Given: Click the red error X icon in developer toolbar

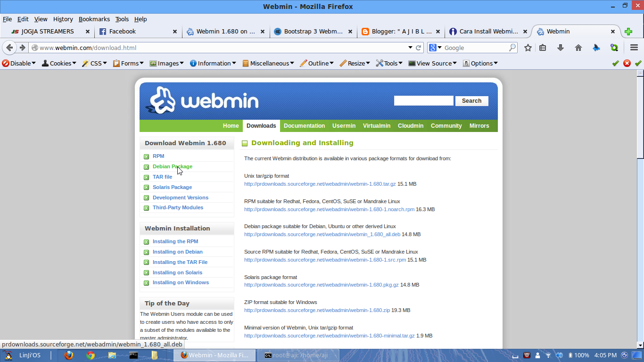Looking at the screenshot, I should 627,63.
